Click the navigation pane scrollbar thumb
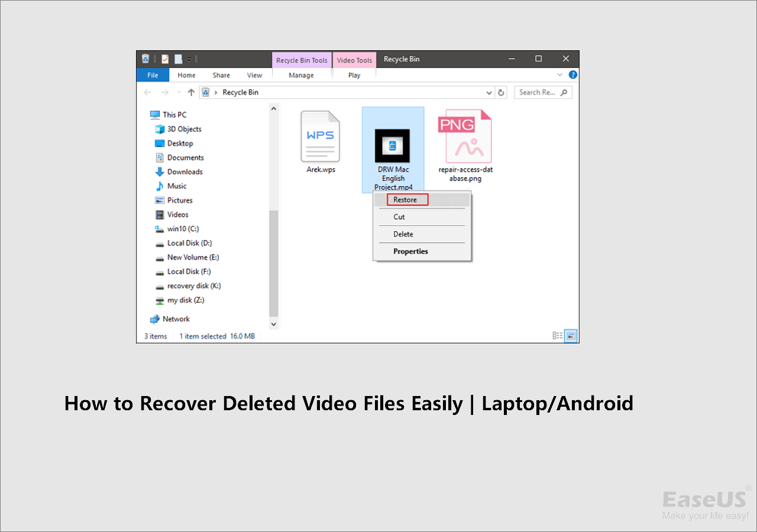 [274, 263]
